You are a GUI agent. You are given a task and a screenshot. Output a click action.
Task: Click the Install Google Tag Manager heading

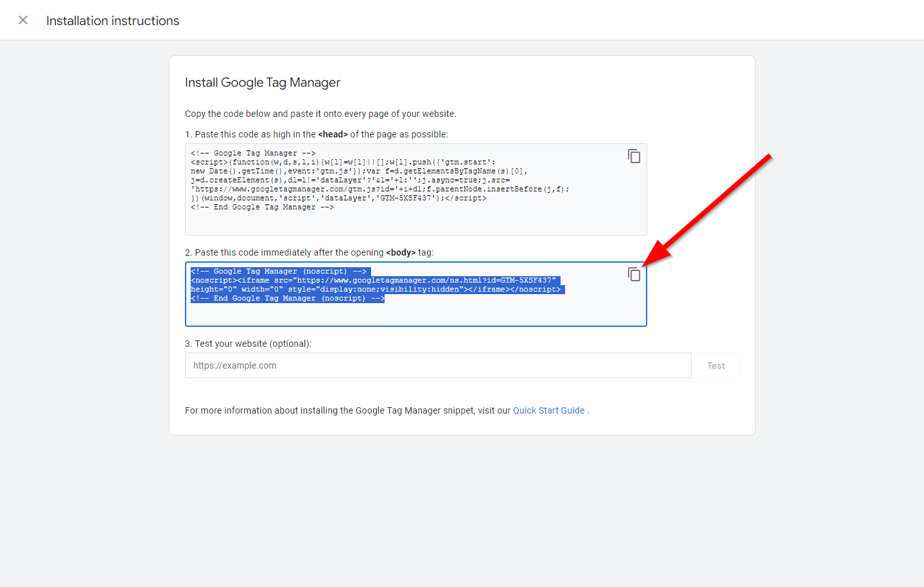pos(263,82)
